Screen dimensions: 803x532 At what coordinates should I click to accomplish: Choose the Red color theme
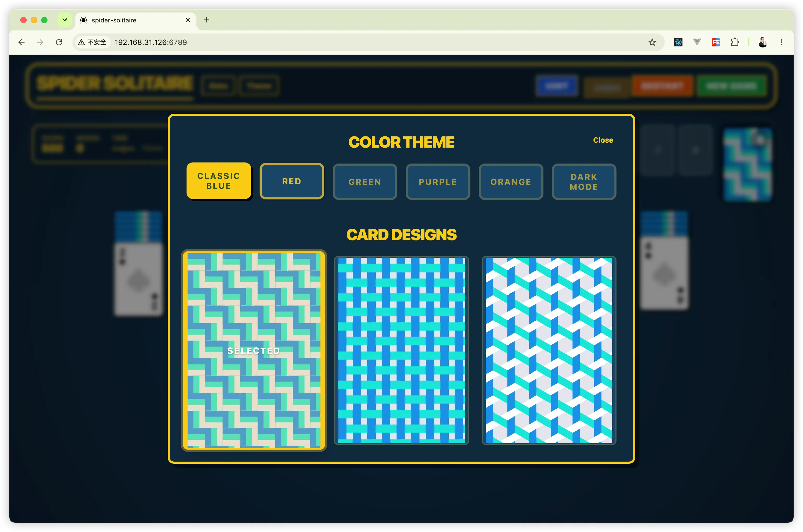coord(291,181)
